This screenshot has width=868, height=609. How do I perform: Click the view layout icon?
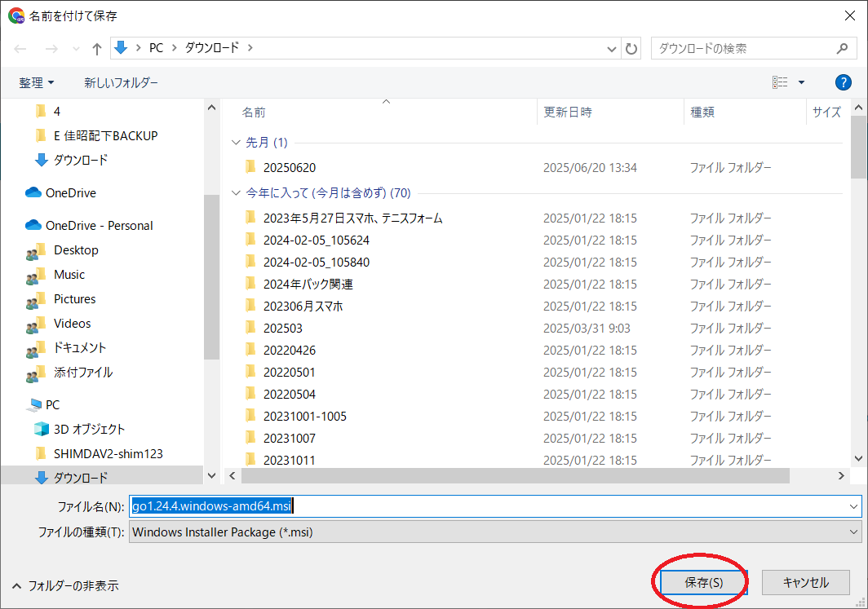(x=780, y=82)
